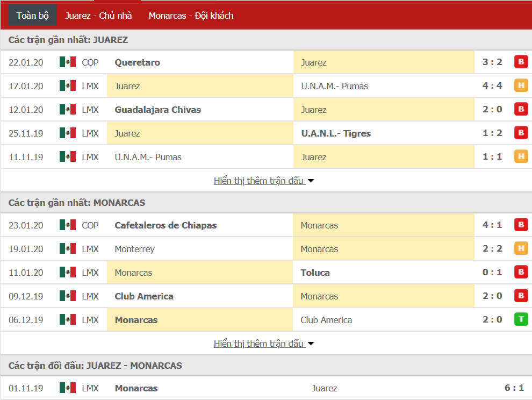Viewport: 532px width, 400px height.
Task: Open Toluca team name
Action: [315, 273]
